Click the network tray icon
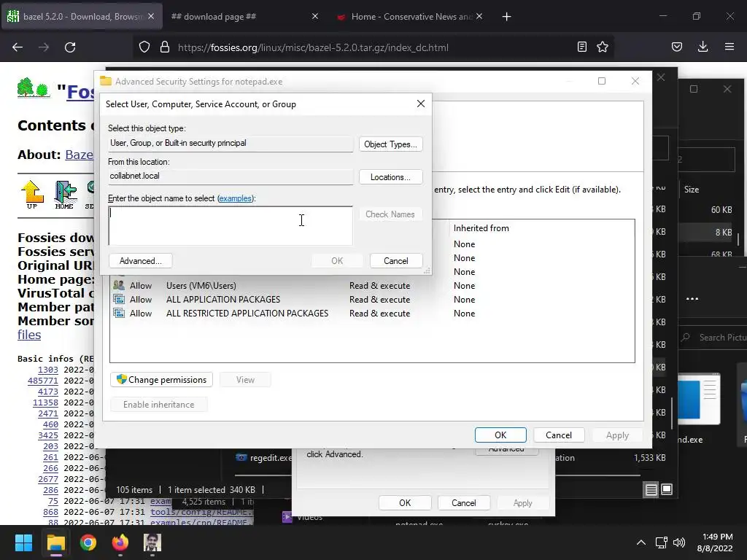The image size is (747, 560). pyautogui.click(x=661, y=542)
